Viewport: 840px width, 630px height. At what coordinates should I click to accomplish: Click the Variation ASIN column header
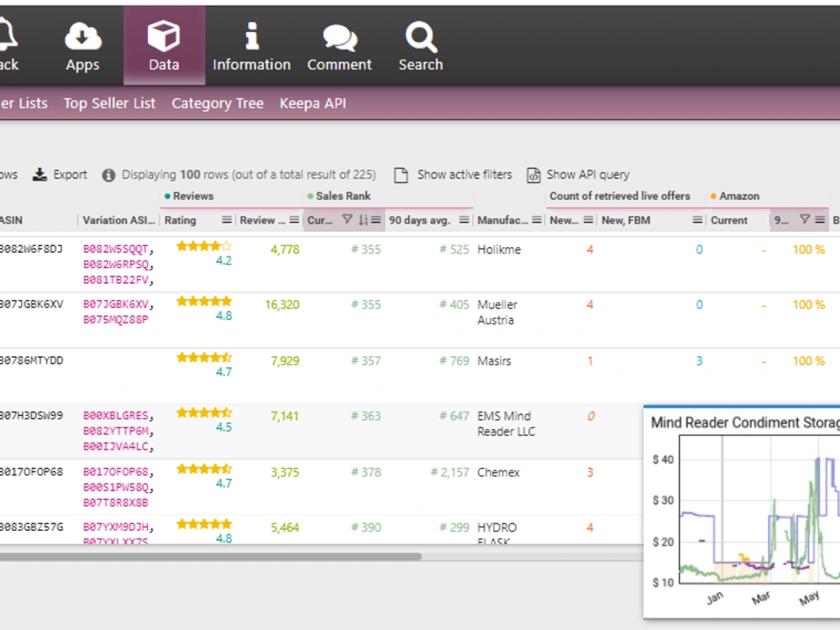pyautogui.click(x=118, y=220)
